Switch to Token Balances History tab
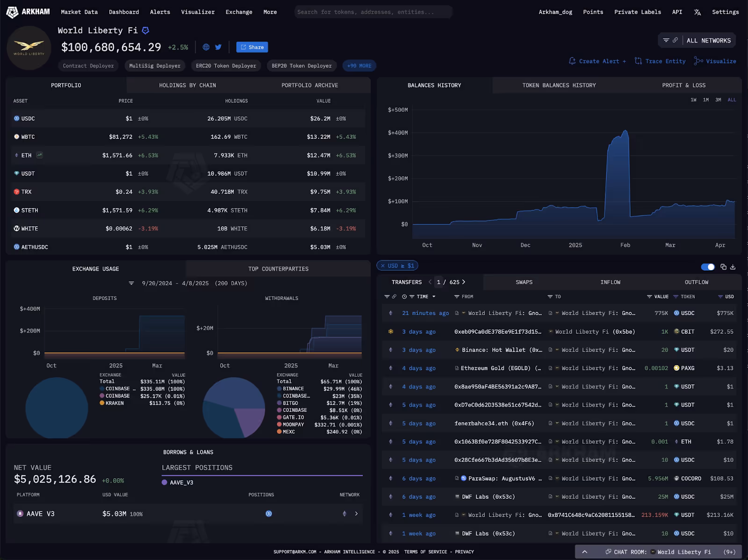 click(x=559, y=86)
